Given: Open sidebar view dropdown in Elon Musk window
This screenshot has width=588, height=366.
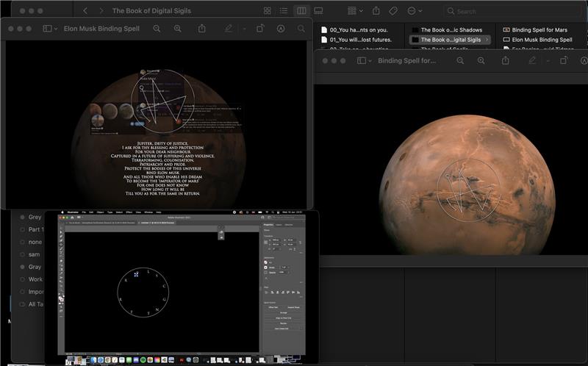Looking at the screenshot, I should pos(51,29).
